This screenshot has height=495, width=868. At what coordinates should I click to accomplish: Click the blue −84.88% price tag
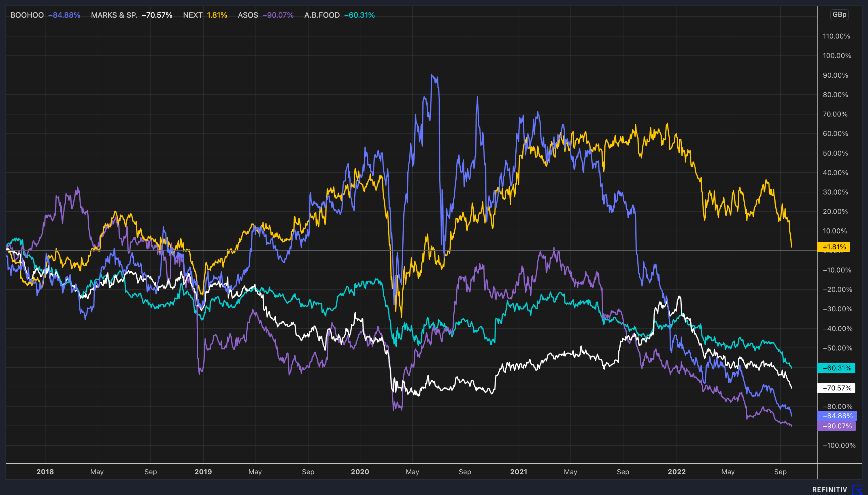coord(837,416)
